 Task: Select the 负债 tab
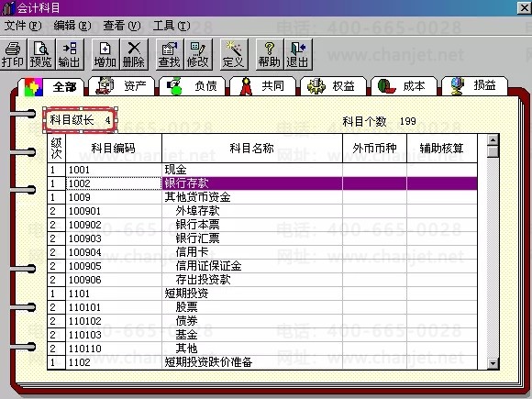coord(192,86)
